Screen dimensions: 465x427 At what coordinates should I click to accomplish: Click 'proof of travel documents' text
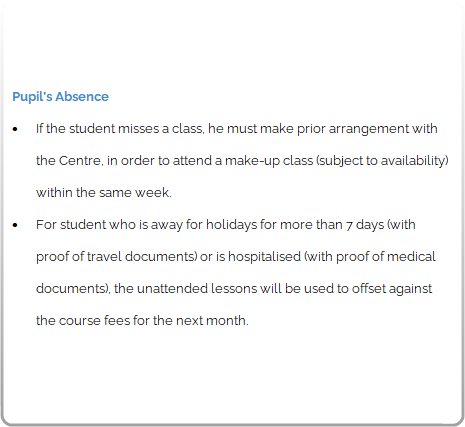(115, 257)
